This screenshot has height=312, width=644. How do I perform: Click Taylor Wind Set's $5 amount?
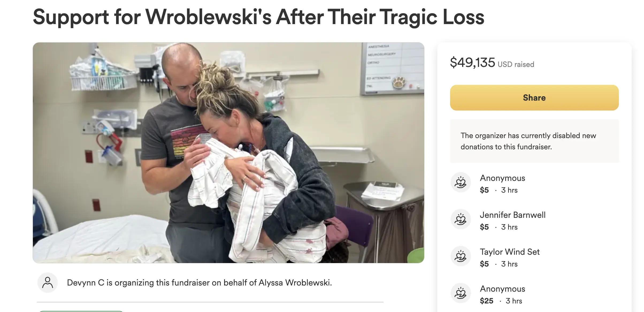(x=484, y=264)
